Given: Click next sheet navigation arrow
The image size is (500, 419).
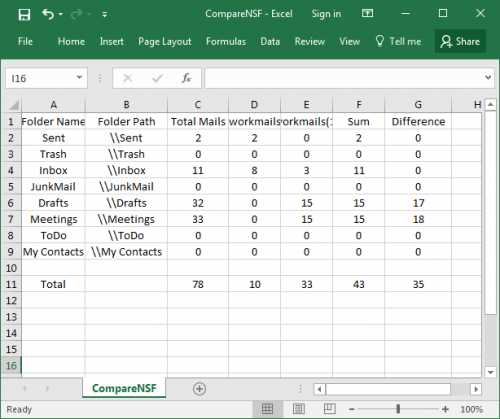Looking at the screenshot, I should tap(47, 389).
